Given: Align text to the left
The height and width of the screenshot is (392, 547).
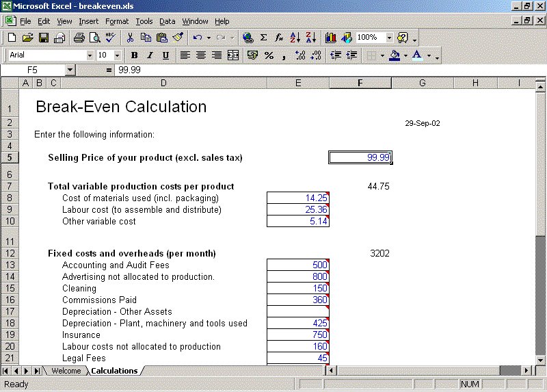Looking at the screenshot, I should (x=185, y=55).
